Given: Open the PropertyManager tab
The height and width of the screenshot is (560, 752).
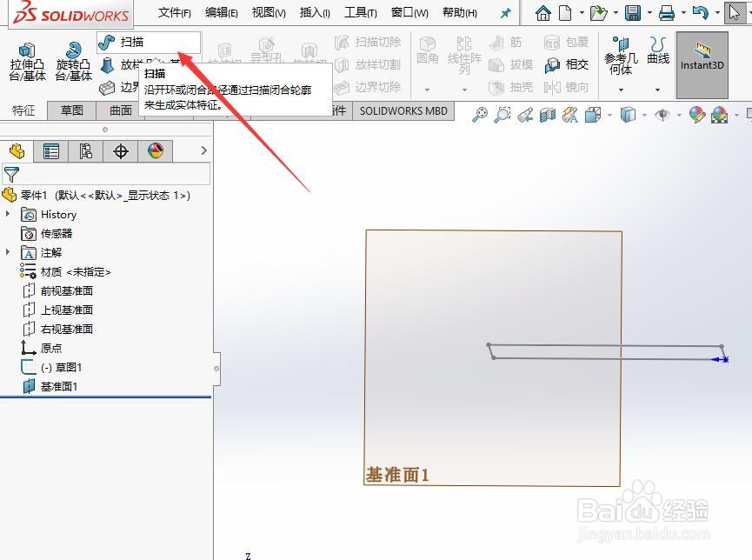Looking at the screenshot, I should (50, 151).
